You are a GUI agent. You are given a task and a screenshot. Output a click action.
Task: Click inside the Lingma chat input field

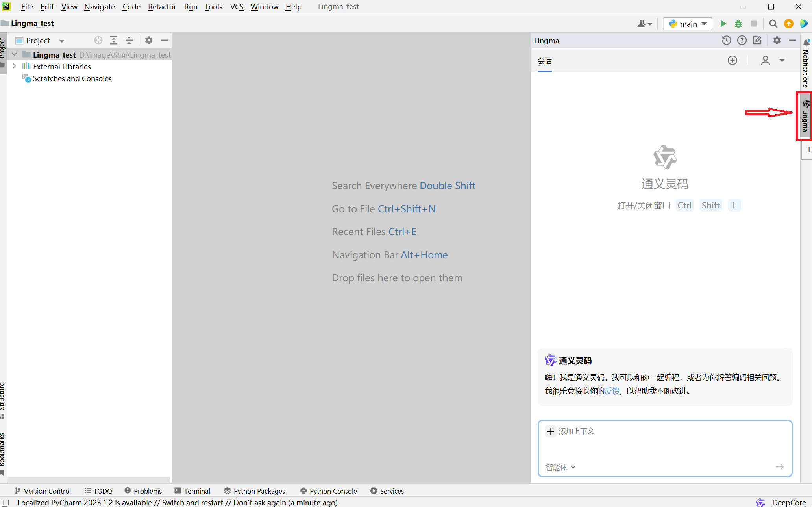(665, 449)
